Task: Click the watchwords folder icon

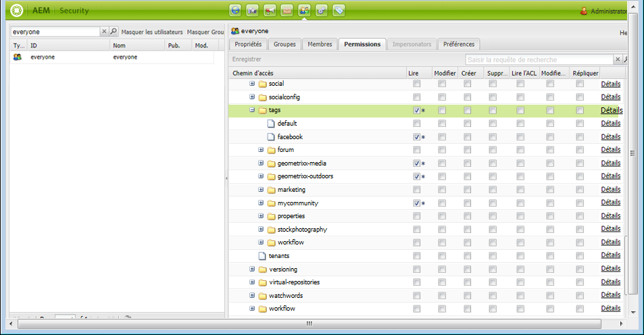Action: point(263,296)
